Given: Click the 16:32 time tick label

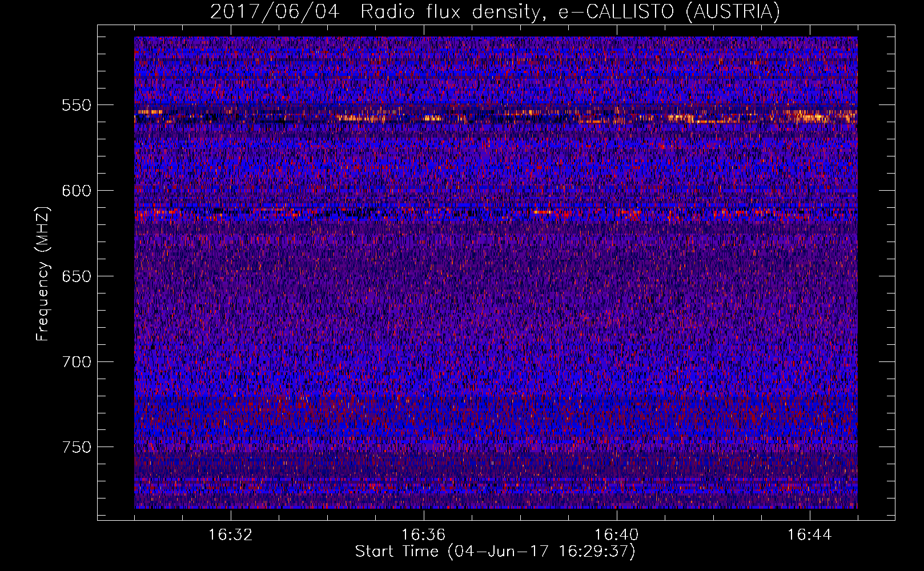Looking at the screenshot, I should point(231,535).
